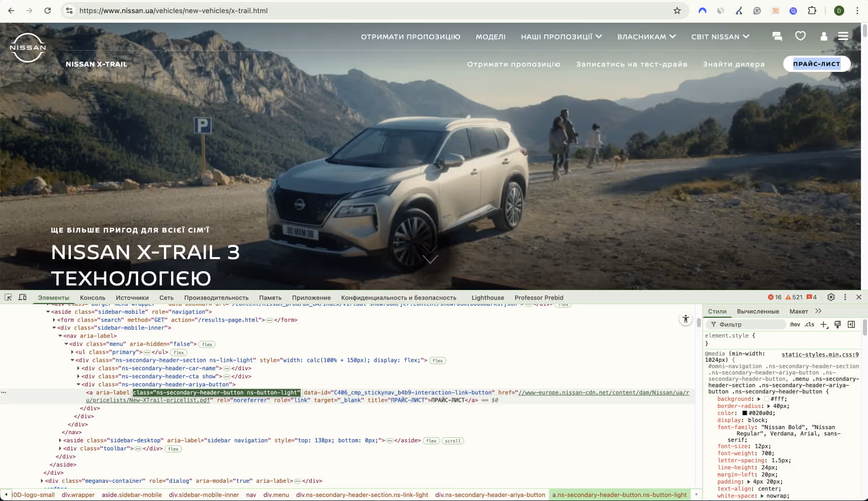Expand the background shorthand property triangle
868x501 pixels.
pyautogui.click(x=759, y=399)
